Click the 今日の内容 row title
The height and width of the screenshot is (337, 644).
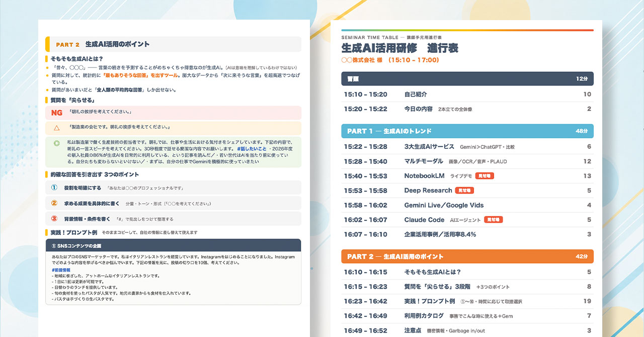tap(419, 109)
